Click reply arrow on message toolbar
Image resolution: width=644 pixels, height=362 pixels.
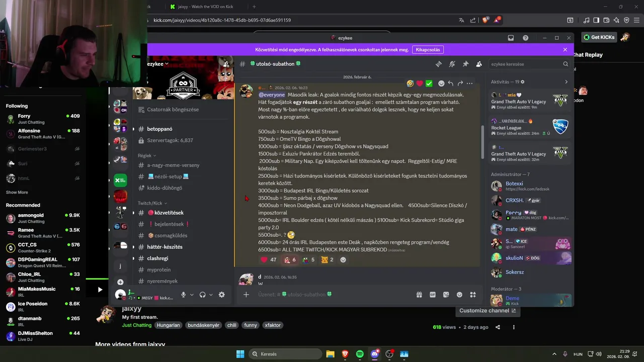pyautogui.click(x=451, y=83)
